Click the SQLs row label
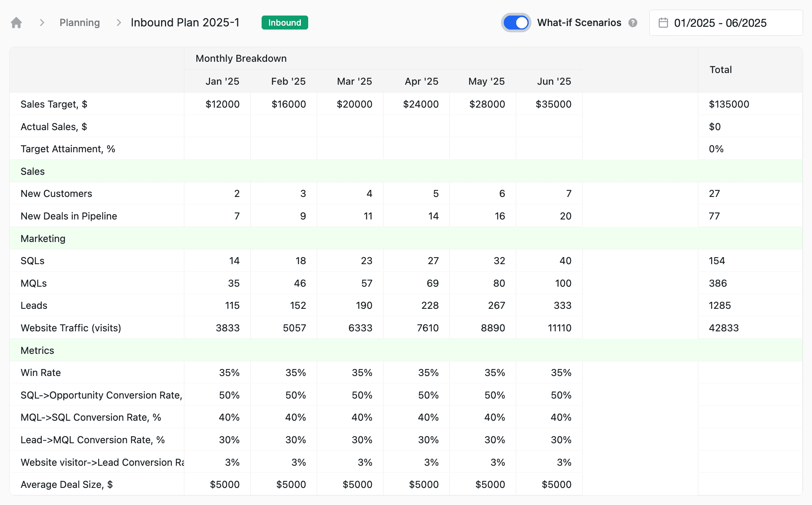The width and height of the screenshot is (812, 505). (x=33, y=261)
